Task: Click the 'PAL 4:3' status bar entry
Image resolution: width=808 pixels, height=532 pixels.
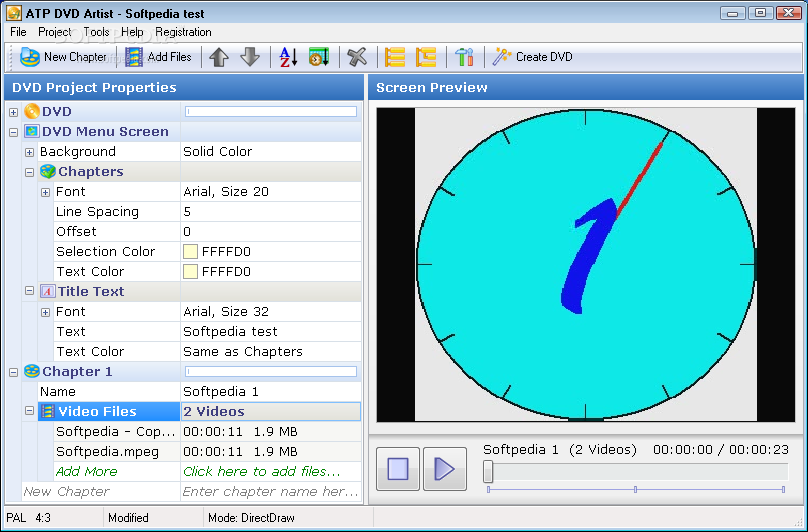Action: click(28, 518)
